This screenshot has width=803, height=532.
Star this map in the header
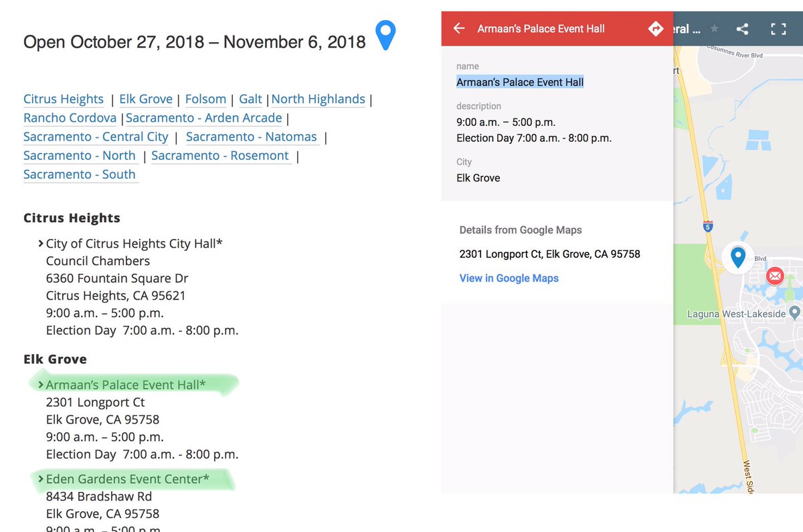715,29
